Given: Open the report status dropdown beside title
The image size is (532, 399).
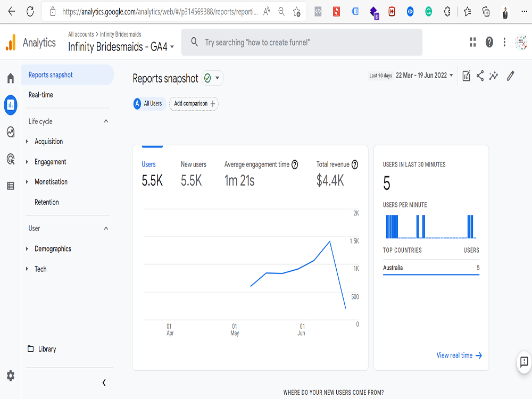Looking at the screenshot, I should [212, 78].
